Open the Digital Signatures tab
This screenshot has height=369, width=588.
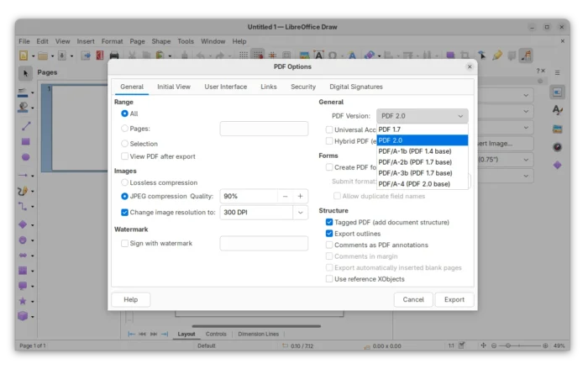(355, 87)
